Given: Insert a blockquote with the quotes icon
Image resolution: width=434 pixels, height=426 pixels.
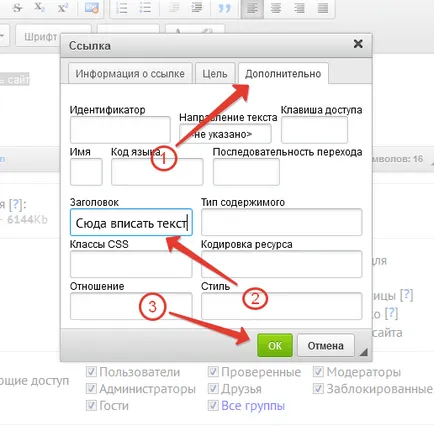Looking at the screenshot, I should (x=224, y=7).
